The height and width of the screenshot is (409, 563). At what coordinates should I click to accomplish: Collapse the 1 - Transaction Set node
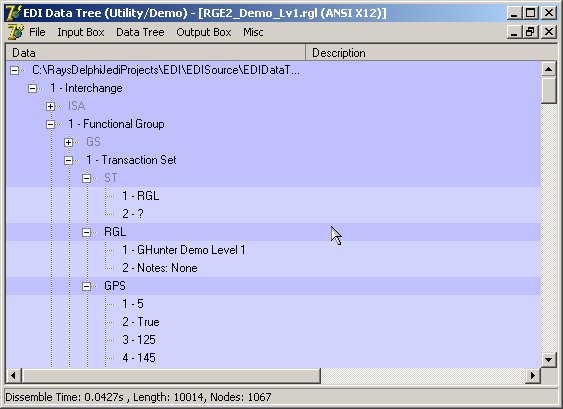68,160
